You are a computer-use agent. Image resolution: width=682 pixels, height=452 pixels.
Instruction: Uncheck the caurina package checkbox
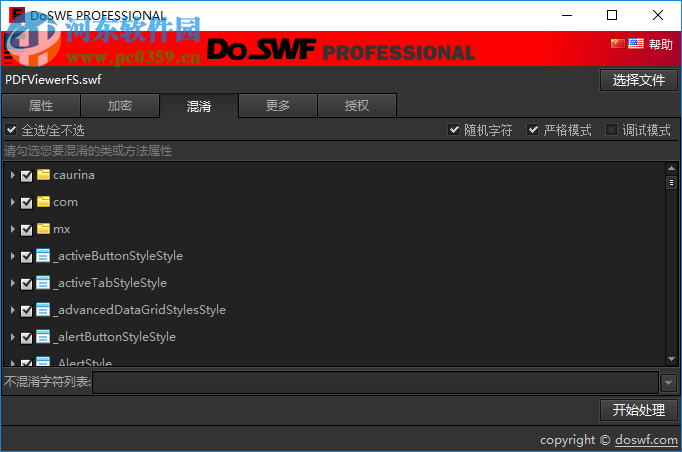click(x=27, y=176)
